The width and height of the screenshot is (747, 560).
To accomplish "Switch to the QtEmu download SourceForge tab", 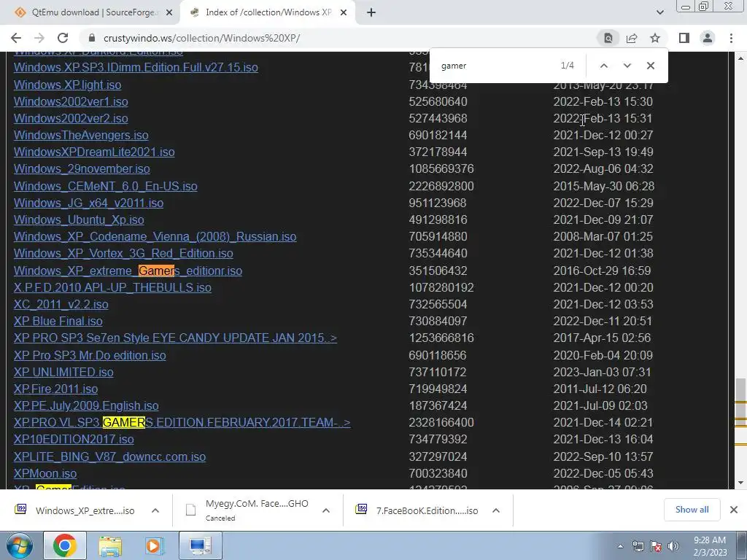I will click(x=90, y=12).
